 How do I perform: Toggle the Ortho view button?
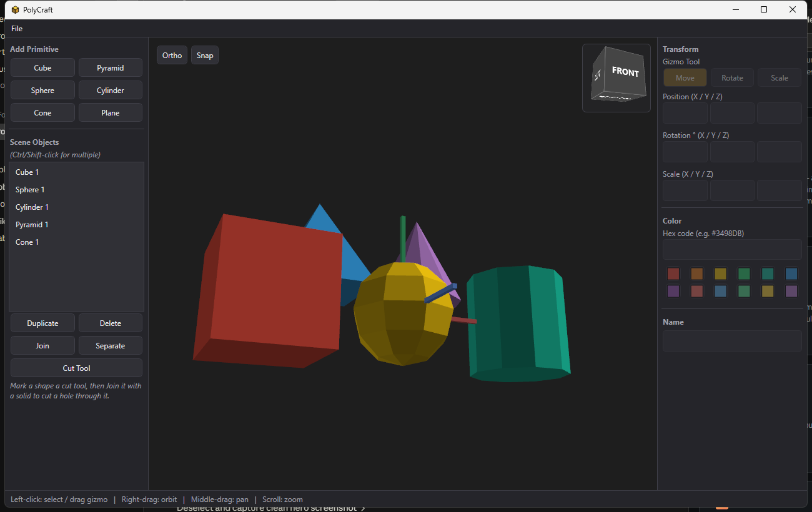click(x=172, y=55)
